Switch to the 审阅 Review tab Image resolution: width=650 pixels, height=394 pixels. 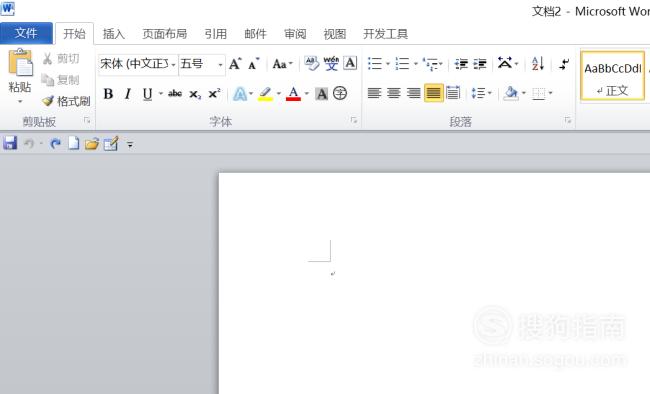[x=295, y=34]
